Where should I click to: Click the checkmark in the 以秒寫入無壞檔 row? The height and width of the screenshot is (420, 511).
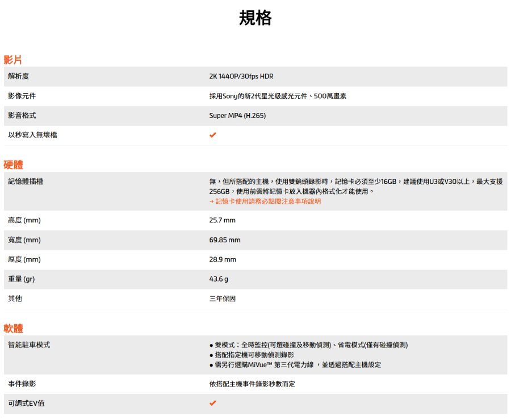point(212,135)
